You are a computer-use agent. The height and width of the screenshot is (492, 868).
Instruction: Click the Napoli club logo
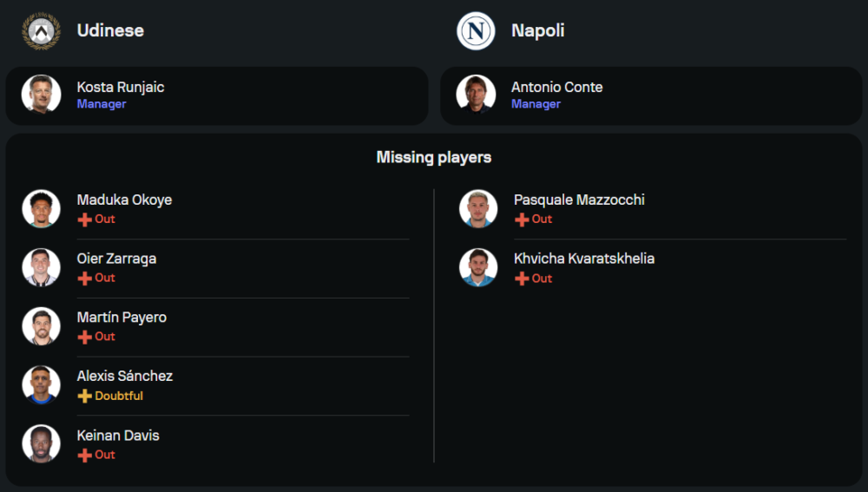pos(476,30)
